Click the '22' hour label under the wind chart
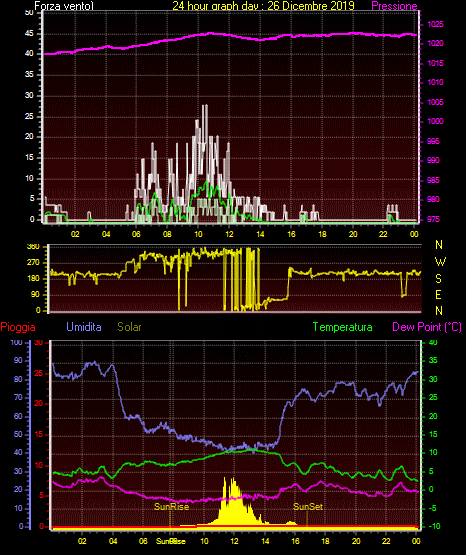466x555 pixels. (x=383, y=234)
